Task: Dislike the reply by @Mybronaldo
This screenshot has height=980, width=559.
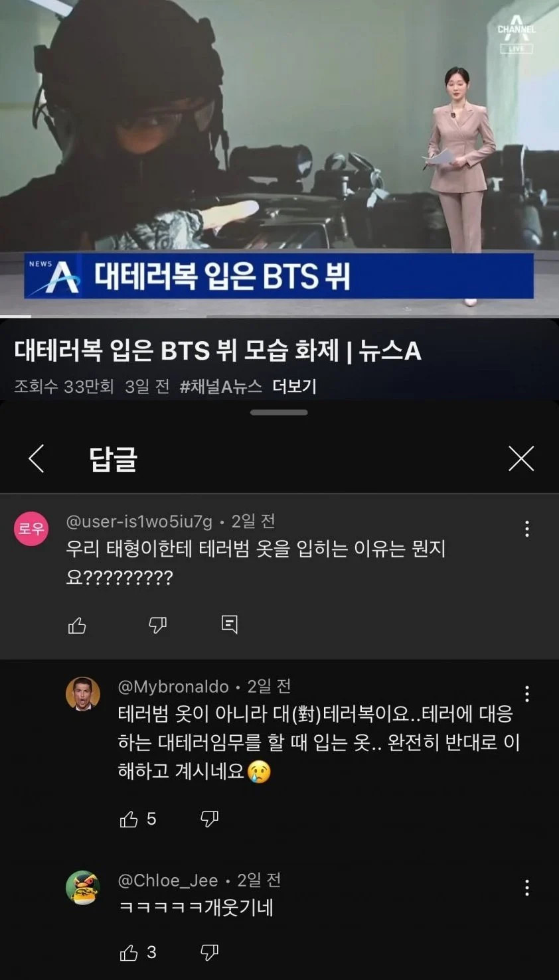Action: pyautogui.click(x=209, y=819)
